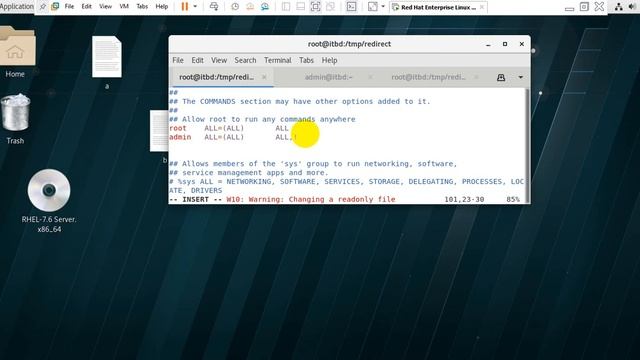Expand the power options dropdown arrow
Viewport: 640px width, 360px height.
tap(195, 7)
